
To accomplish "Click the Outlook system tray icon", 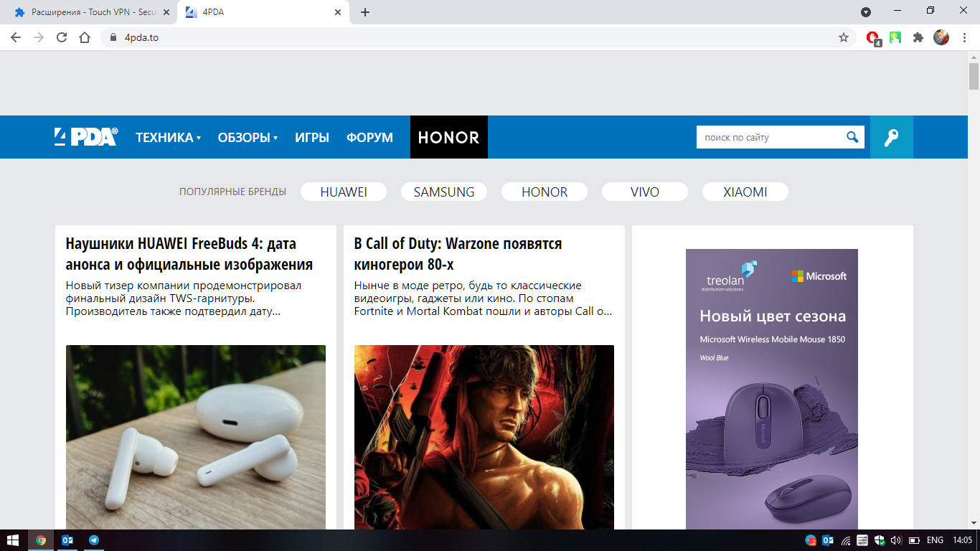I will pos(827,540).
